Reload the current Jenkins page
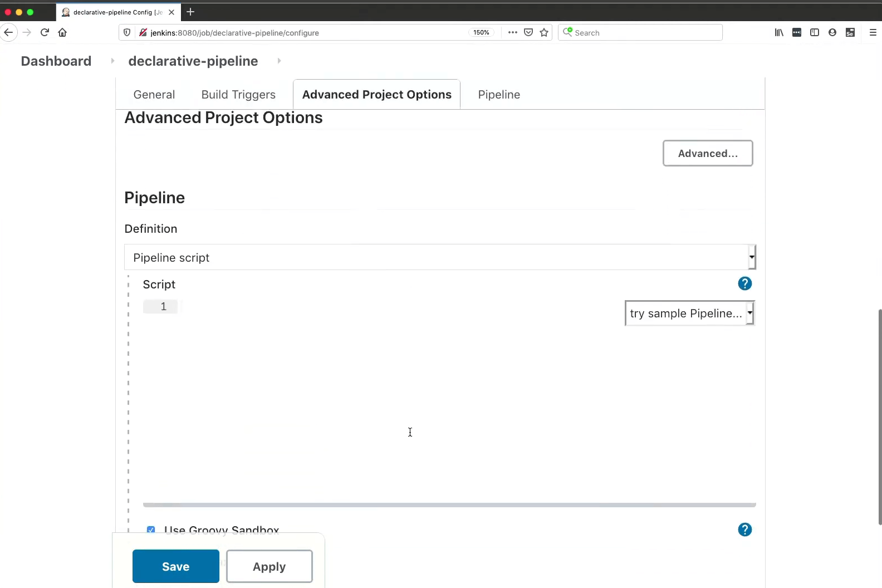The width and height of the screenshot is (882, 588). click(x=45, y=32)
